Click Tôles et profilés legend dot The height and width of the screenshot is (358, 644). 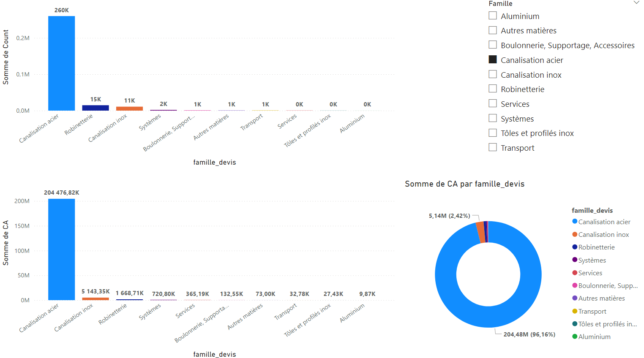(x=575, y=324)
